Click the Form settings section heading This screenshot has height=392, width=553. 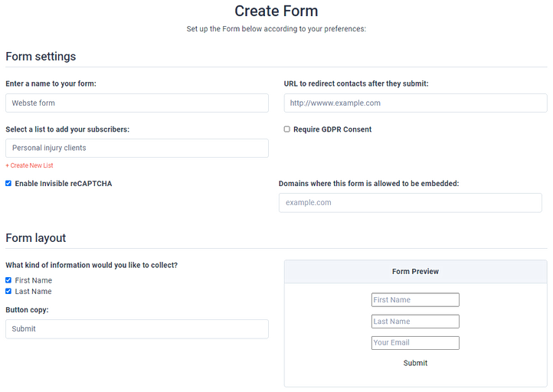[41, 57]
